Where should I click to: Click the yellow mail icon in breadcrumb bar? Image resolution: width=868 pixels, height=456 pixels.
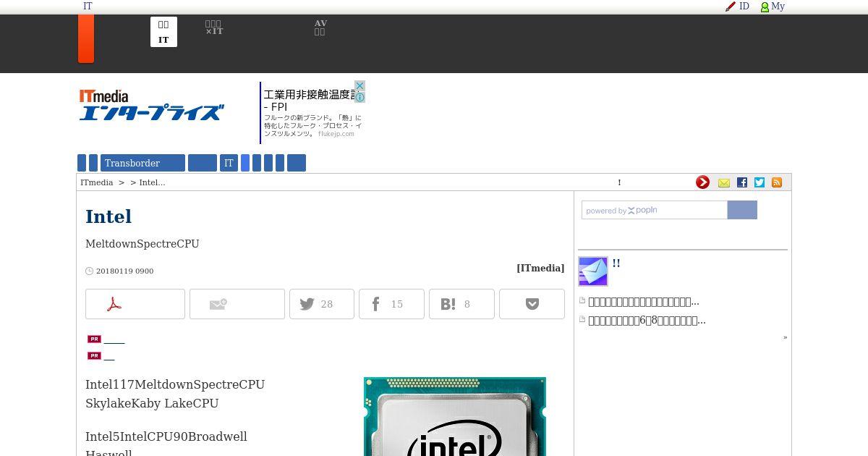(x=724, y=182)
